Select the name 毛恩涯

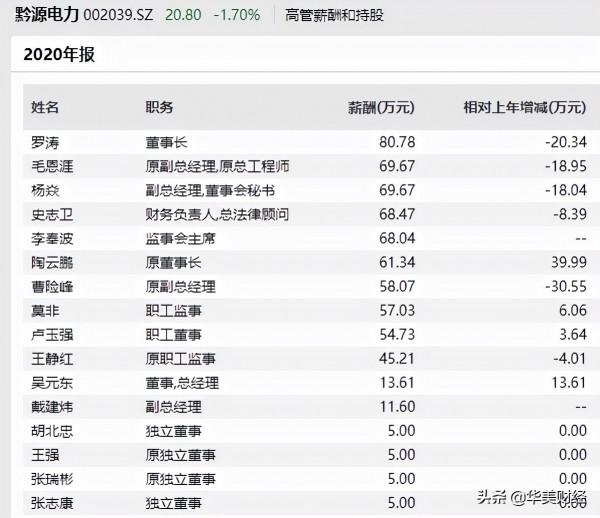[52, 166]
